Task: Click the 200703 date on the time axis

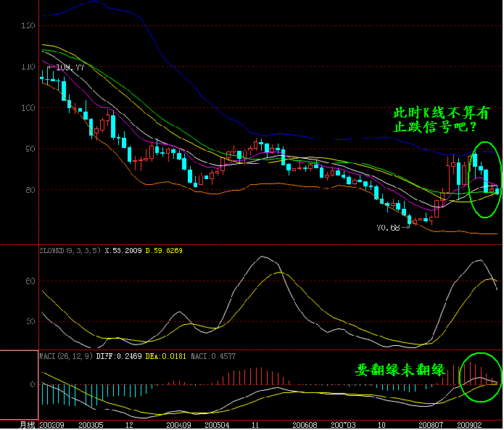Action: [343, 425]
